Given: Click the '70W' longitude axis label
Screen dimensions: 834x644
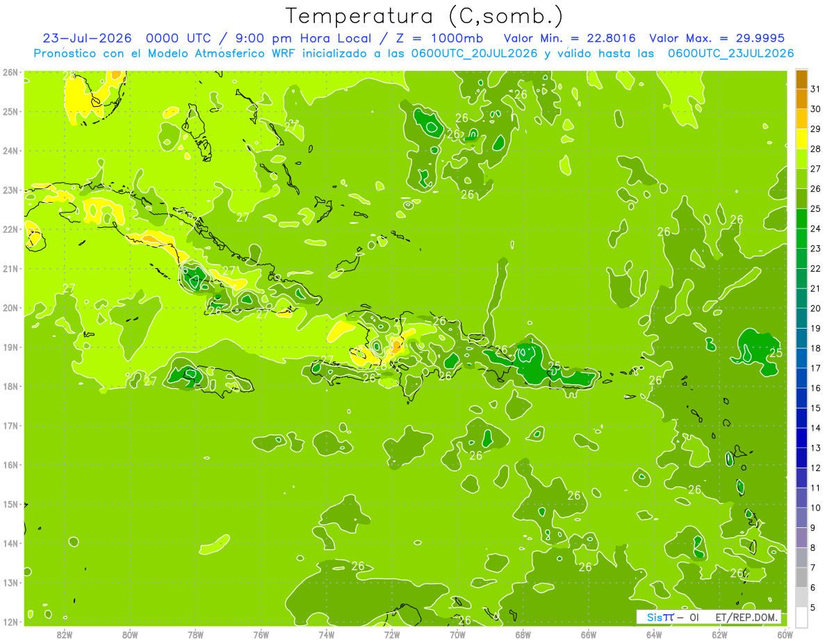Looking at the screenshot, I should click(457, 634).
